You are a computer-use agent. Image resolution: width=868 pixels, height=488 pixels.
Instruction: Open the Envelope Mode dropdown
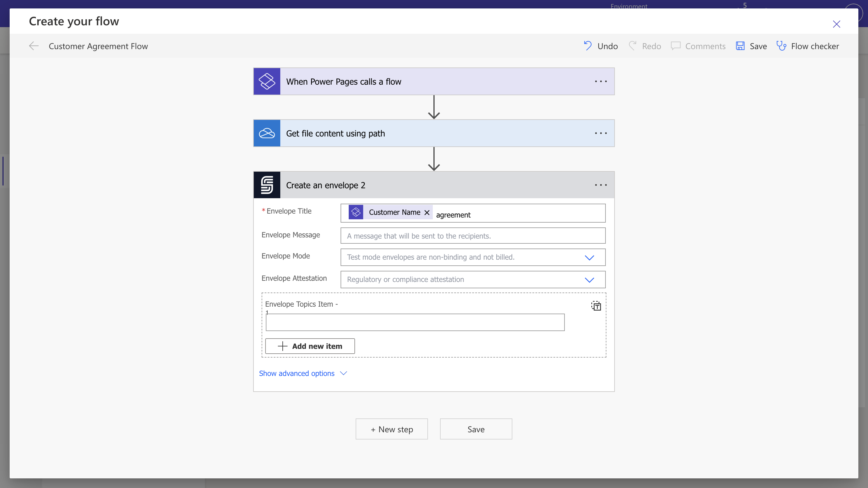[x=589, y=257]
